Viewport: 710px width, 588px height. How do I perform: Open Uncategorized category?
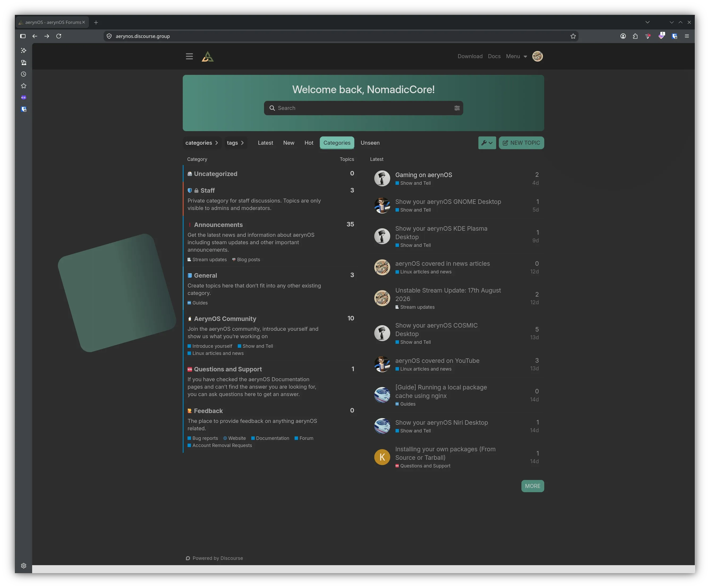pyautogui.click(x=215, y=174)
